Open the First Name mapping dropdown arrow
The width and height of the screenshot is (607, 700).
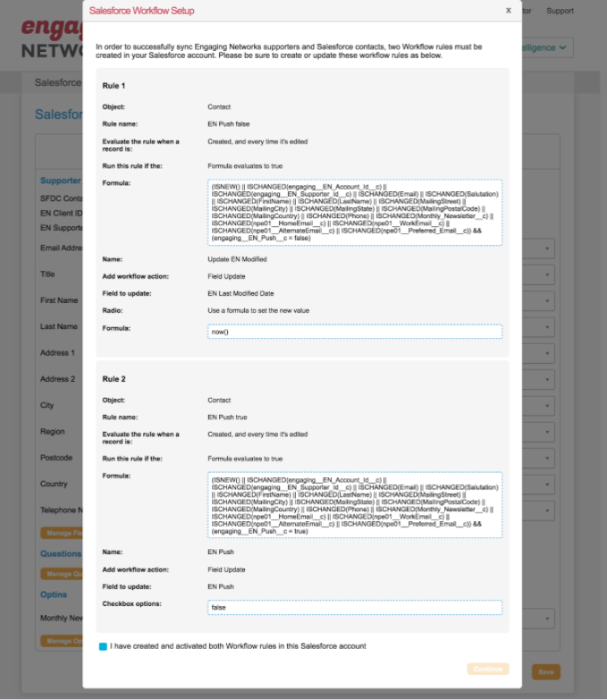[x=546, y=301]
